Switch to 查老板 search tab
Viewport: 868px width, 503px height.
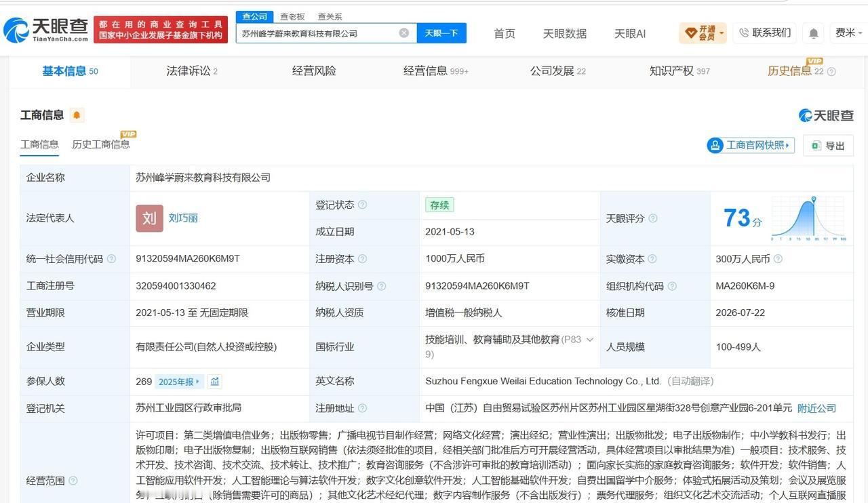pyautogui.click(x=292, y=16)
